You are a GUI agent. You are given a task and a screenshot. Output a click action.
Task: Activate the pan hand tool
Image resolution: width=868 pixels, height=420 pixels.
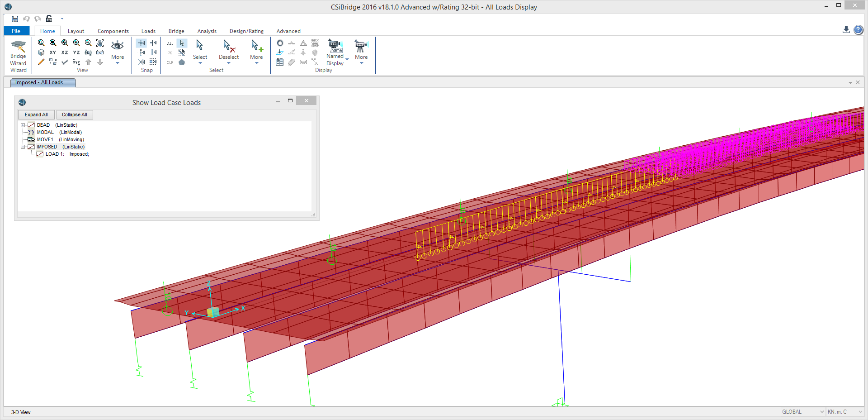point(100,43)
